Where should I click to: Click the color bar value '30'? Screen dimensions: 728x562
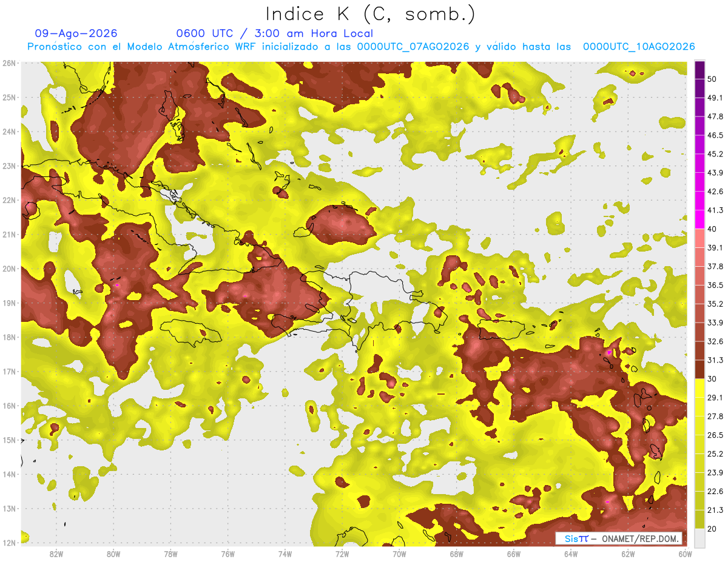[712, 379]
